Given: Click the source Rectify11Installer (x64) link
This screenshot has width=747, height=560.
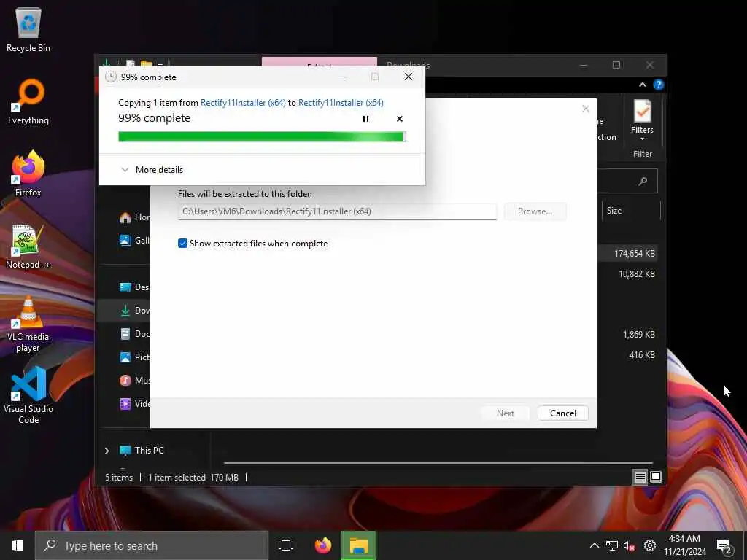Looking at the screenshot, I should (x=243, y=102).
